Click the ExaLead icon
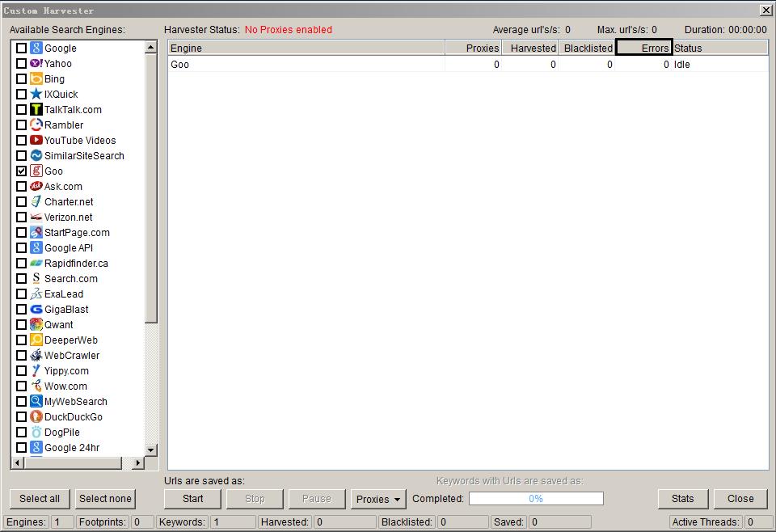Screen dimensions: 776x532 [x=36, y=293]
